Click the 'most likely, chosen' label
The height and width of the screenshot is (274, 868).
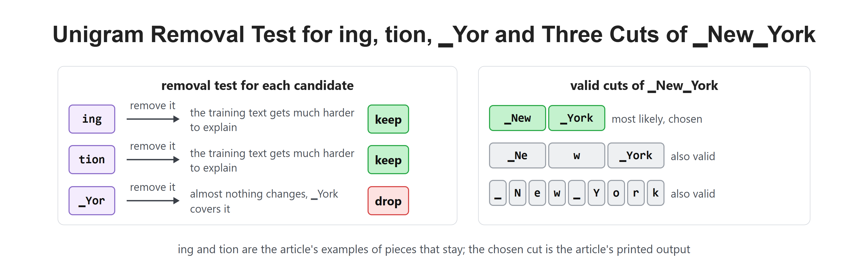pos(657,119)
